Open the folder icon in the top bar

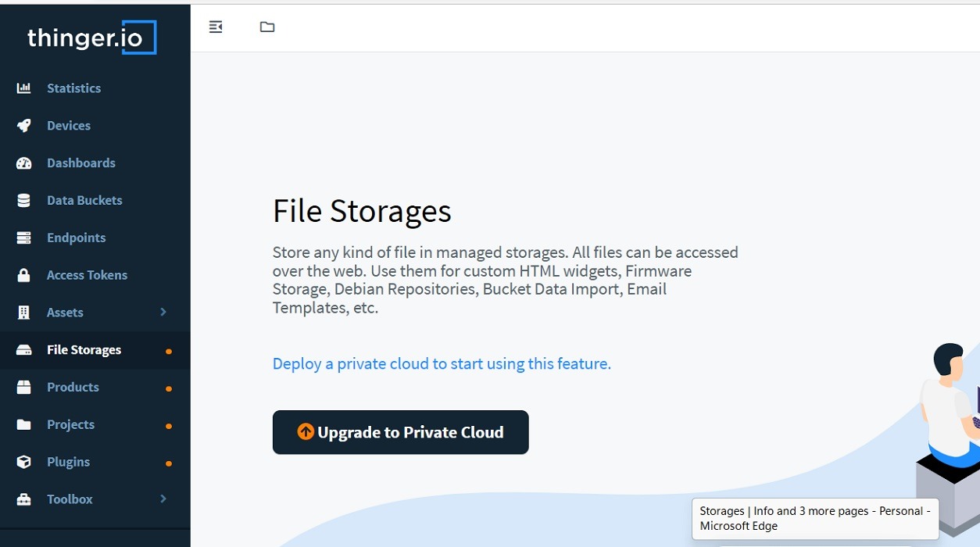click(x=267, y=27)
